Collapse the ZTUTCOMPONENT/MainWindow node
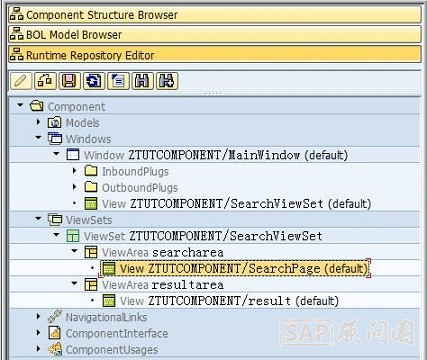The image size is (427, 360). [x=56, y=154]
